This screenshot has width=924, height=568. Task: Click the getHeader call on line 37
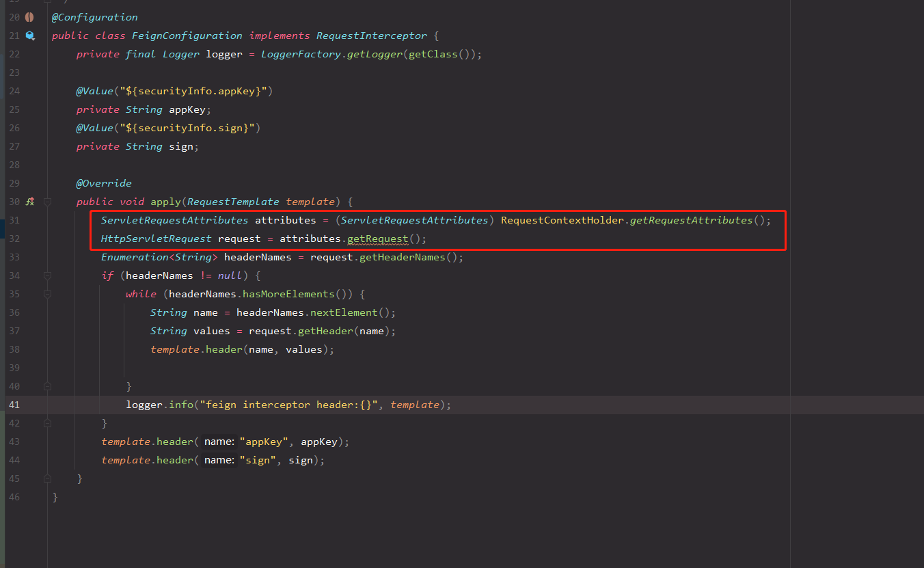[x=325, y=331]
